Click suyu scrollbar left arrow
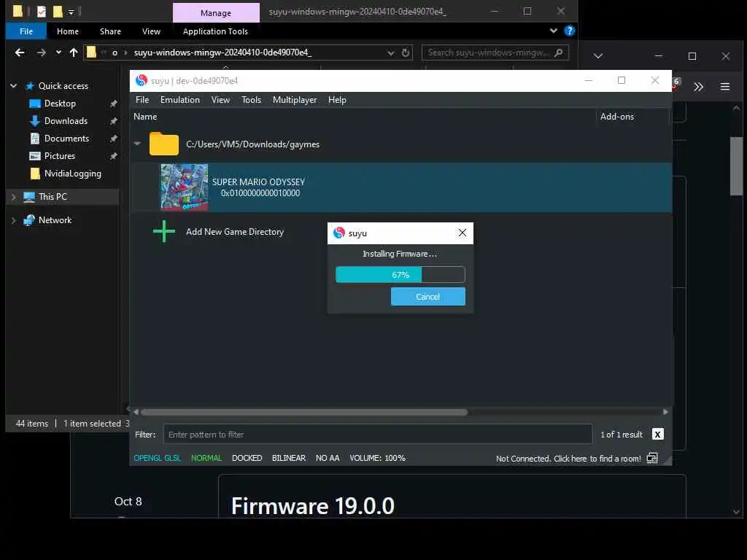747x560 pixels. pyautogui.click(x=136, y=412)
